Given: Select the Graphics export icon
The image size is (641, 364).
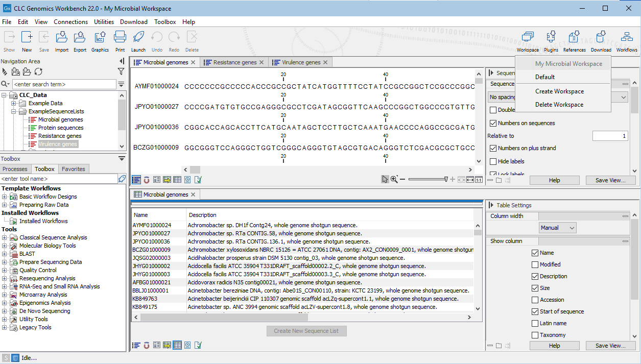Looking at the screenshot, I should [100, 41].
